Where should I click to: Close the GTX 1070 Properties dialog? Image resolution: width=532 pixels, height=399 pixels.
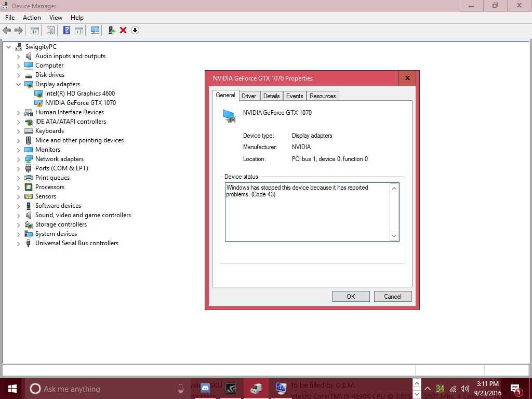[407, 78]
